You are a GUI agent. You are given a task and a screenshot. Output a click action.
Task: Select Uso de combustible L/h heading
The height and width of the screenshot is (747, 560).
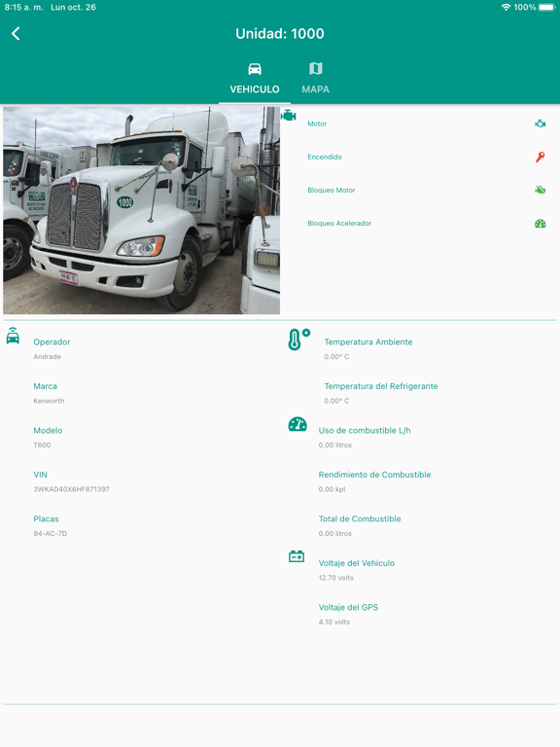click(365, 431)
